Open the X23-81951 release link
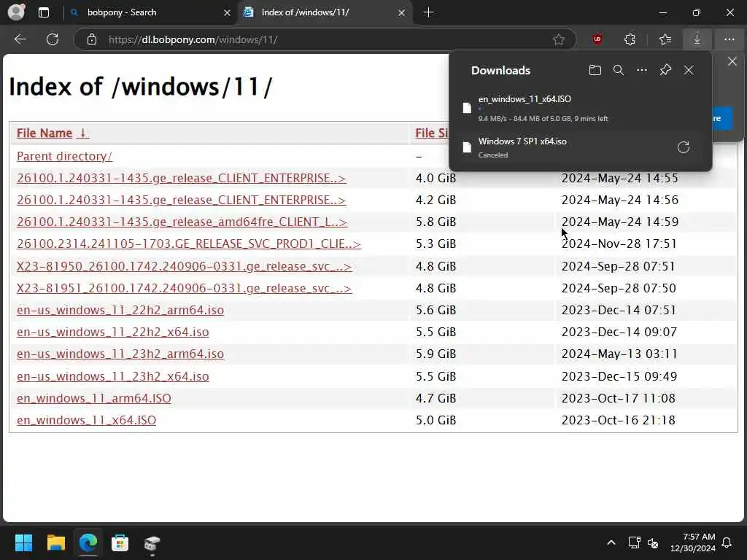 click(x=185, y=288)
